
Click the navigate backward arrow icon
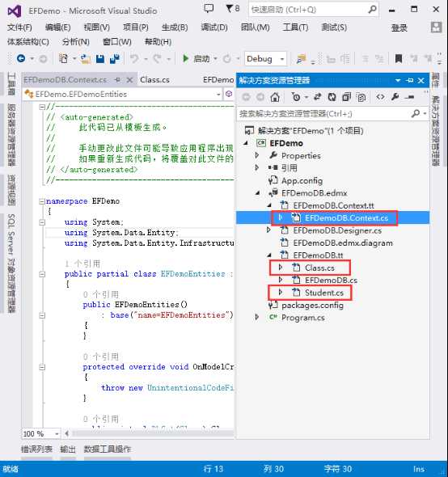(21, 58)
